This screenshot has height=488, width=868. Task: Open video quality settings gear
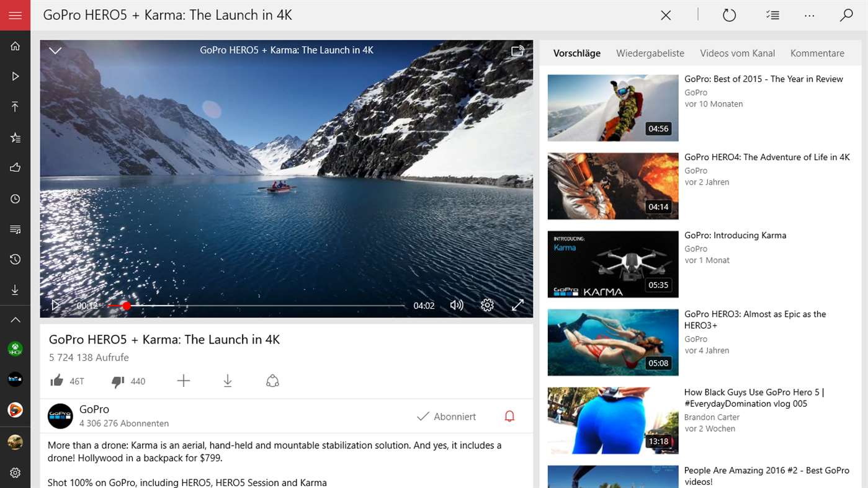487,305
